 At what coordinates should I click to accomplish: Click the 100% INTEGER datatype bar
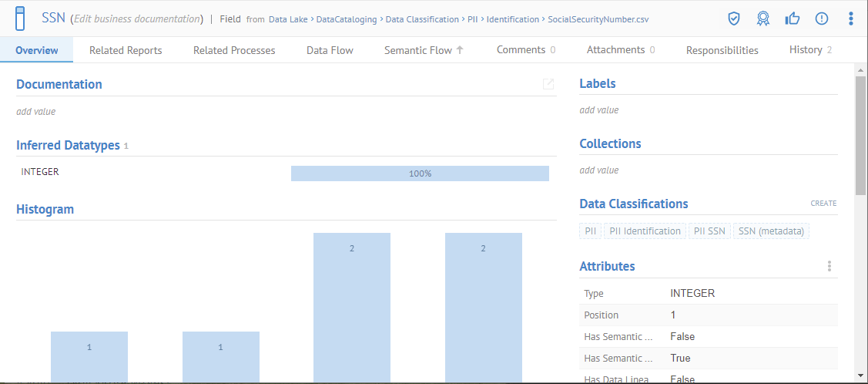click(420, 173)
